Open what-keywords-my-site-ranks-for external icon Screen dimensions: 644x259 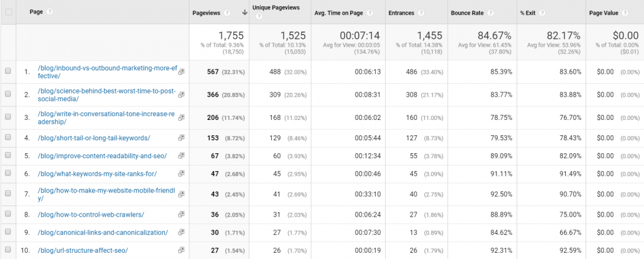(181, 173)
